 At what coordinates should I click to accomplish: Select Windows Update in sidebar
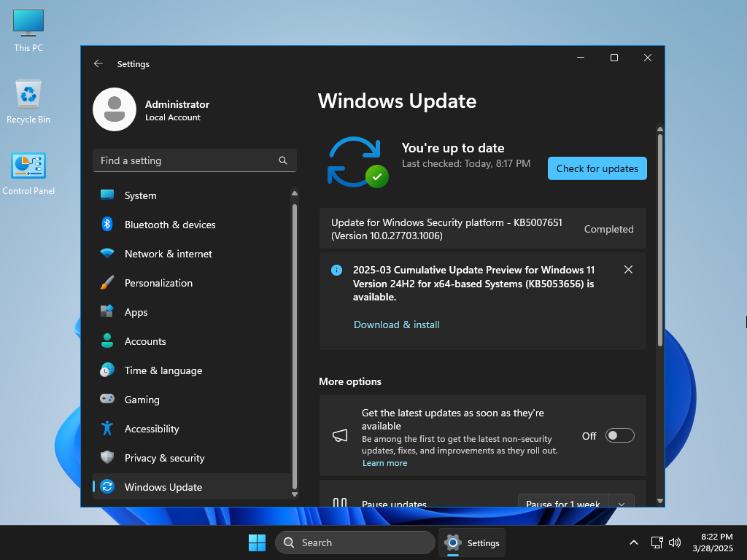point(192,486)
